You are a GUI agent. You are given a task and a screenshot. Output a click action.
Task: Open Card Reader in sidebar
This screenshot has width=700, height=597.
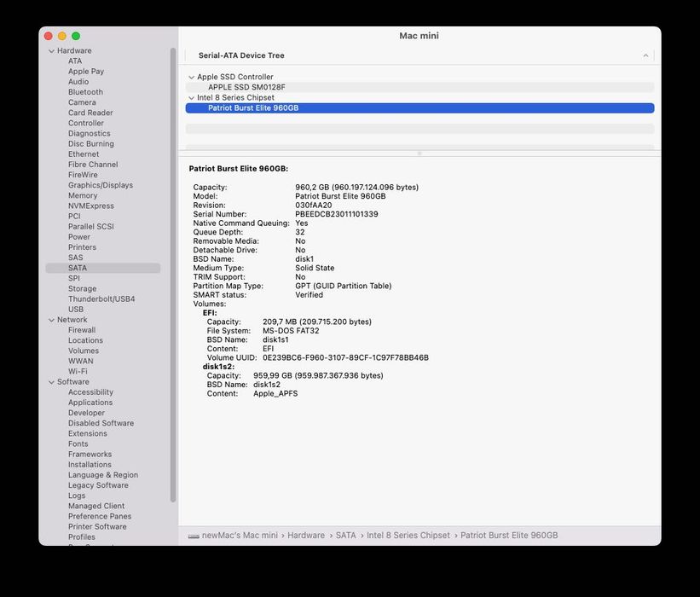pos(90,113)
